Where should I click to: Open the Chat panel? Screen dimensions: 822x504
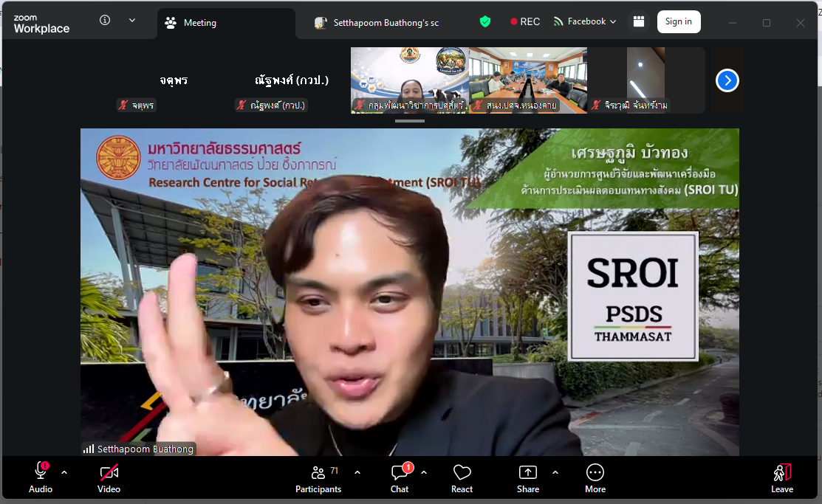click(400, 478)
